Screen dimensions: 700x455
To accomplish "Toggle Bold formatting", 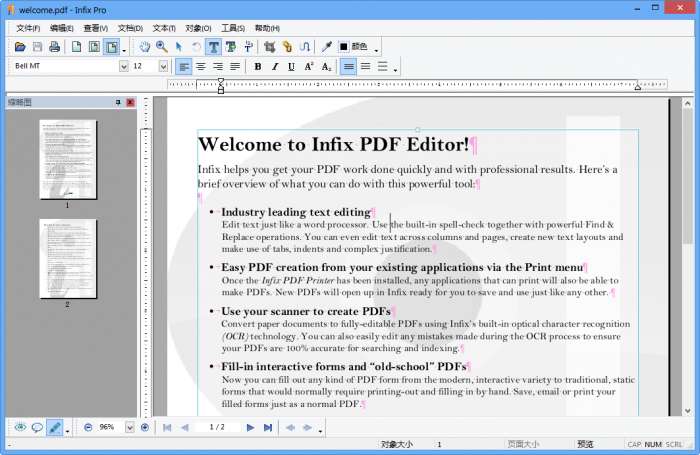I will tap(258, 67).
